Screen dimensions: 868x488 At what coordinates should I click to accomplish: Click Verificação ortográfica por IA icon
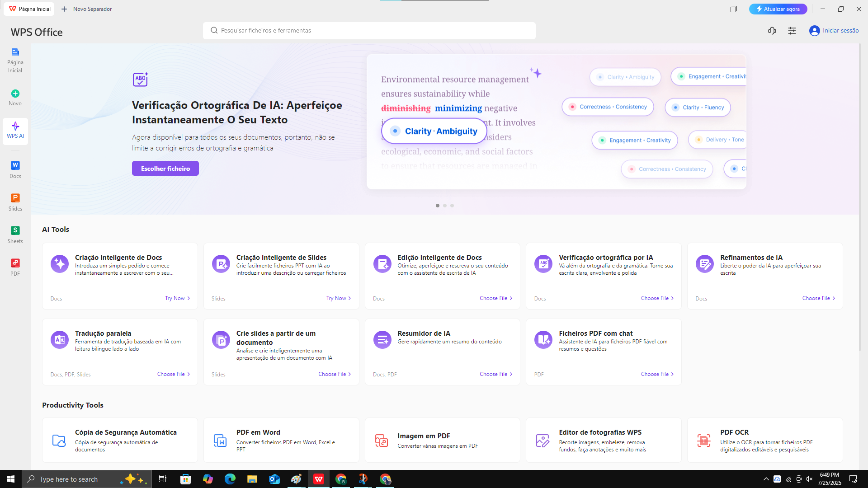click(x=543, y=263)
